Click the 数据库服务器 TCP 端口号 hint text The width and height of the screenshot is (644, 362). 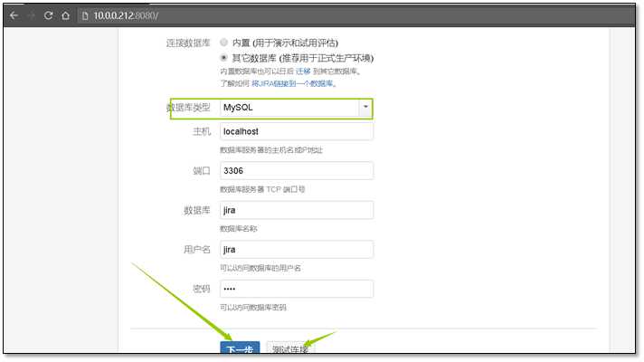262,189
